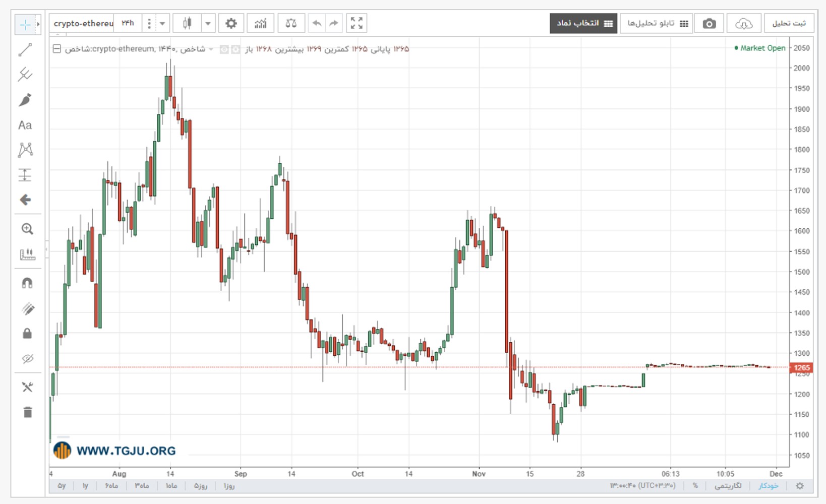Screen dimensions: 826x504
Task: Select the 5y time range tab
Action: point(62,486)
